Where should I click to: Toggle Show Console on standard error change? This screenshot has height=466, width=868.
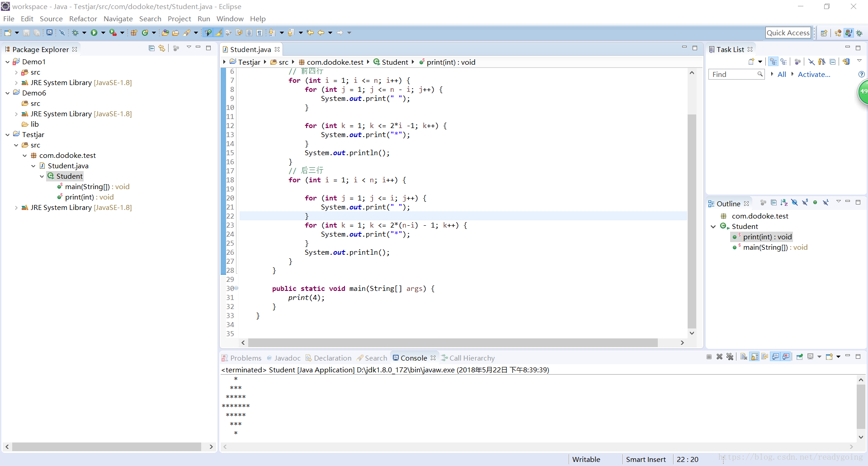786,357
